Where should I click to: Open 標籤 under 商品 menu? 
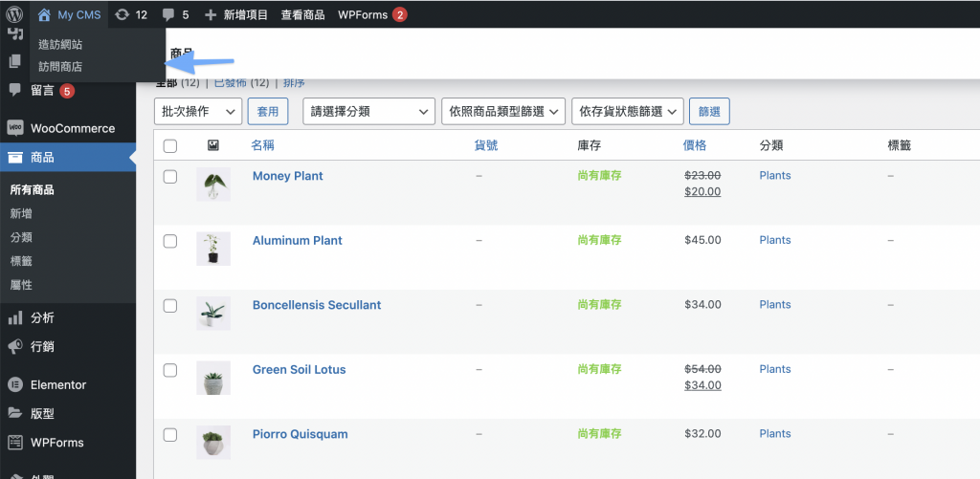(x=21, y=261)
